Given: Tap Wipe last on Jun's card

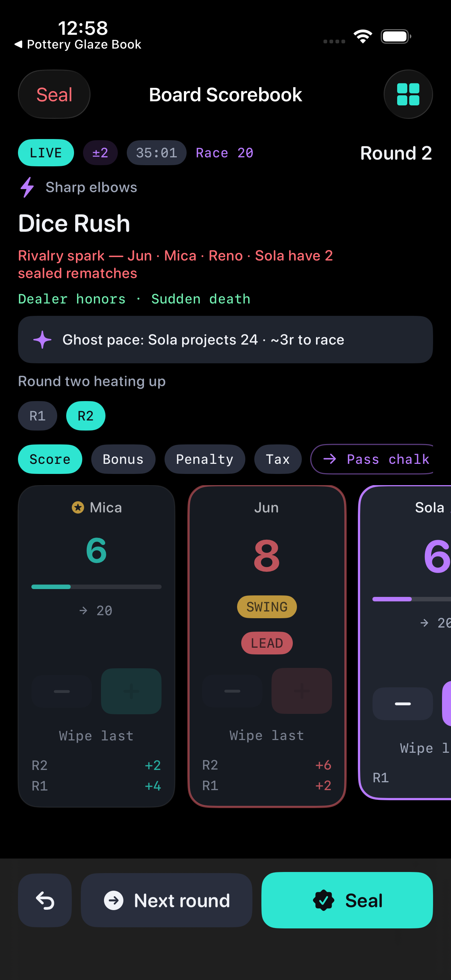Looking at the screenshot, I should pyautogui.click(x=267, y=736).
